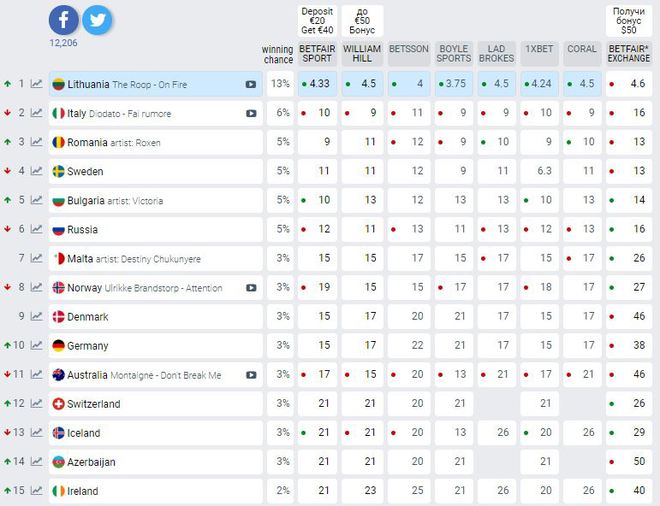Click the Betfair Exchange column header
This screenshot has height=506, width=660.
[x=628, y=54]
